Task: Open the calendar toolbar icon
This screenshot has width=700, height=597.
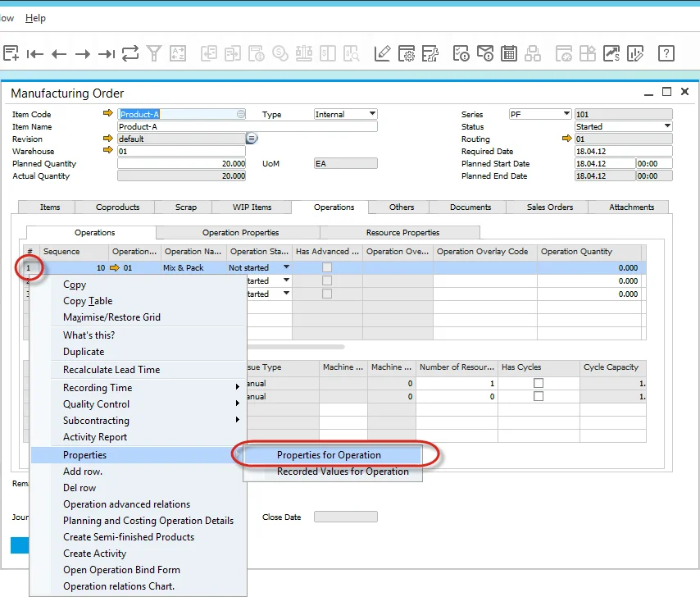Action: 509,54
